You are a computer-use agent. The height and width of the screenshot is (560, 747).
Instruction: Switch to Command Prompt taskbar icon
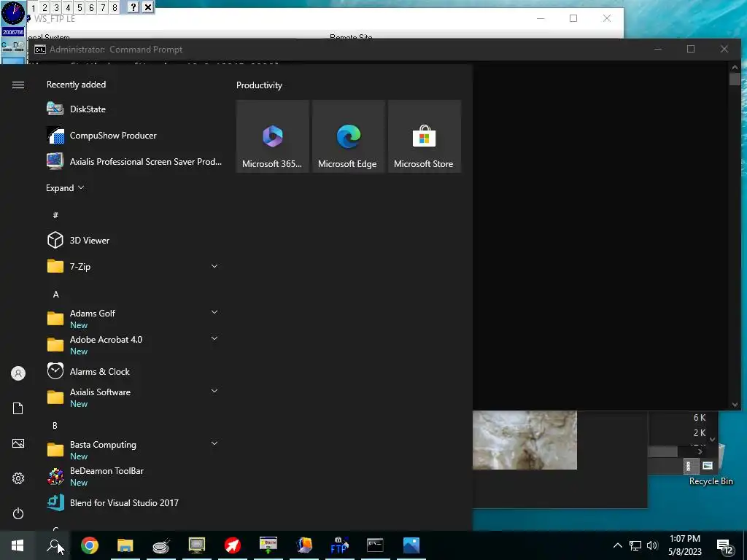pos(375,545)
